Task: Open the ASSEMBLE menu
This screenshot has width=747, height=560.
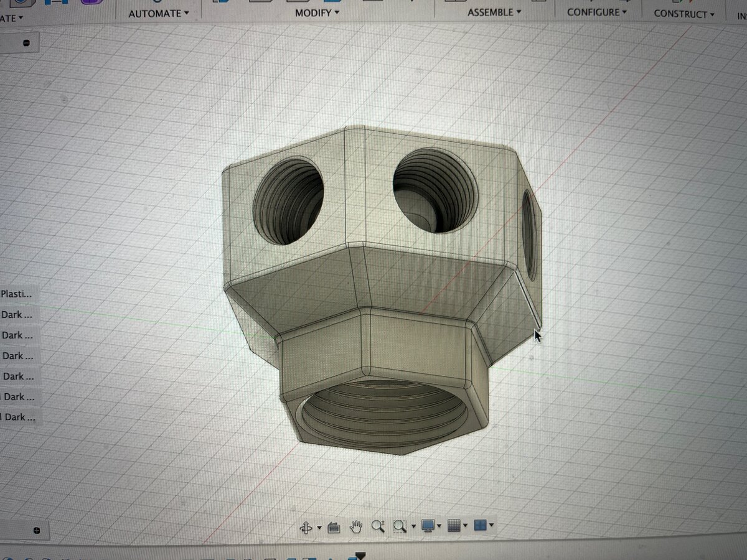Action: [x=494, y=12]
